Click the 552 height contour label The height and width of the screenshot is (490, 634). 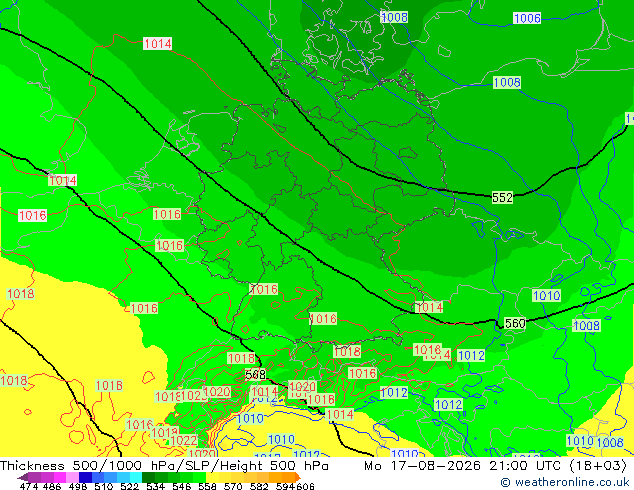(502, 197)
